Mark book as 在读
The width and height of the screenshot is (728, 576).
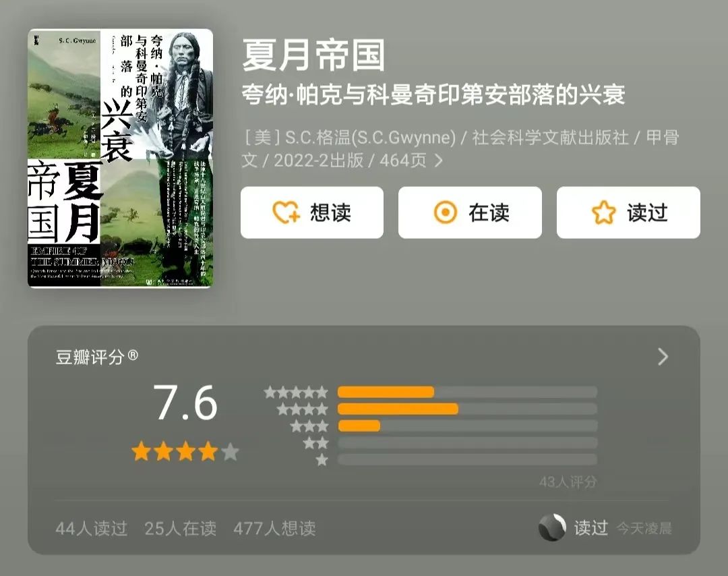tap(470, 212)
